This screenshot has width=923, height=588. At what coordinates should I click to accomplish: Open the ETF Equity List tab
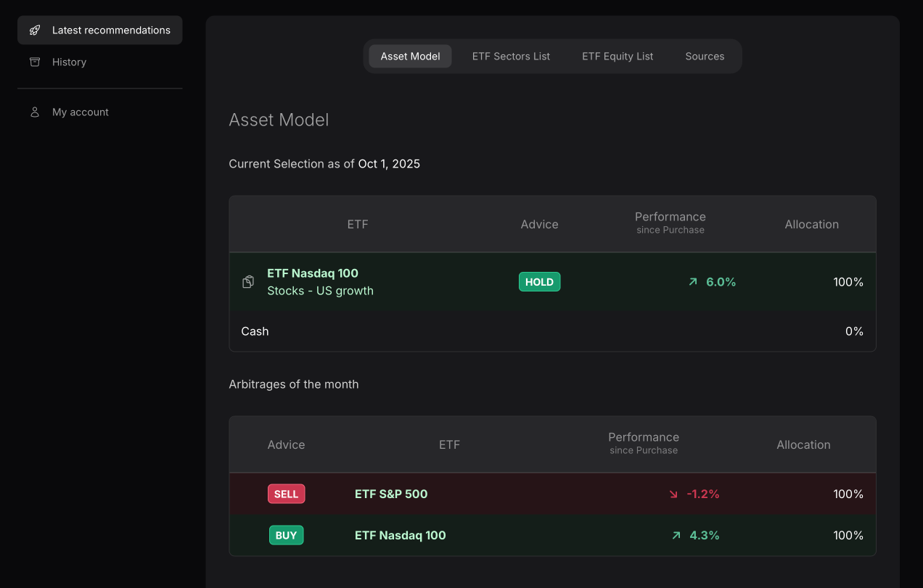618,57
